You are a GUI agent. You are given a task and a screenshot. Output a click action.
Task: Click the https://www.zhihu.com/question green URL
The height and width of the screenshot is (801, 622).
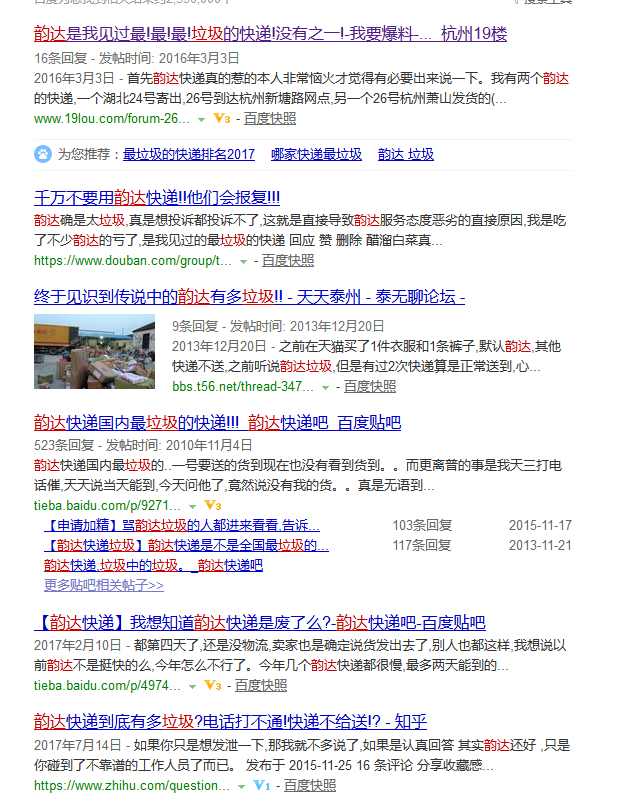tap(132, 786)
